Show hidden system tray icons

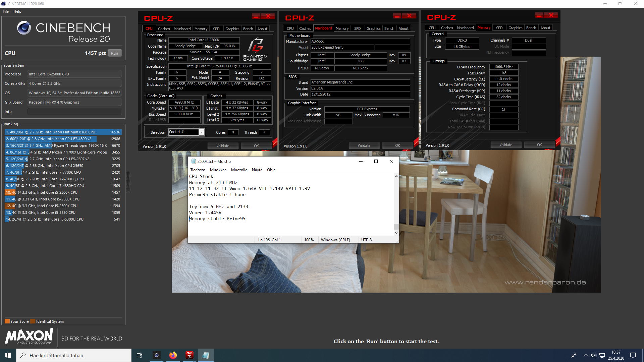tap(586, 355)
